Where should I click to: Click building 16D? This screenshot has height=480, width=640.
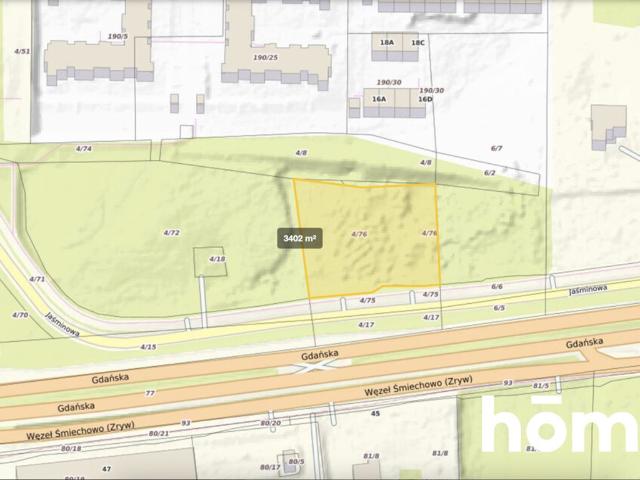click(425, 99)
